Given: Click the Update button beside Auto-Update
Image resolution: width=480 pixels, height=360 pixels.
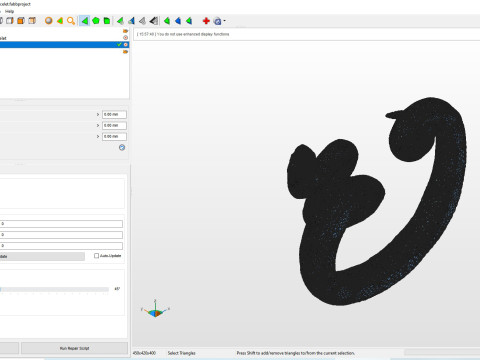Looking at the screenshot, I should (42, 256).
